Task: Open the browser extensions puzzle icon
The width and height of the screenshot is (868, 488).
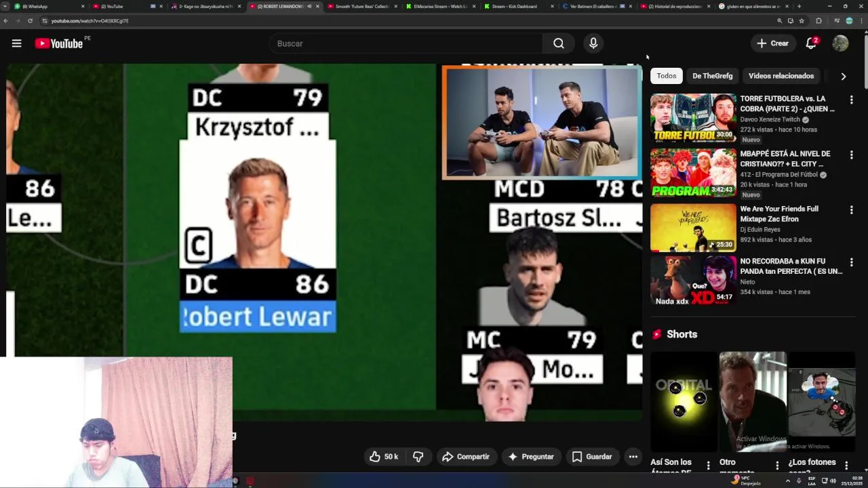Action: click(818, 21)
